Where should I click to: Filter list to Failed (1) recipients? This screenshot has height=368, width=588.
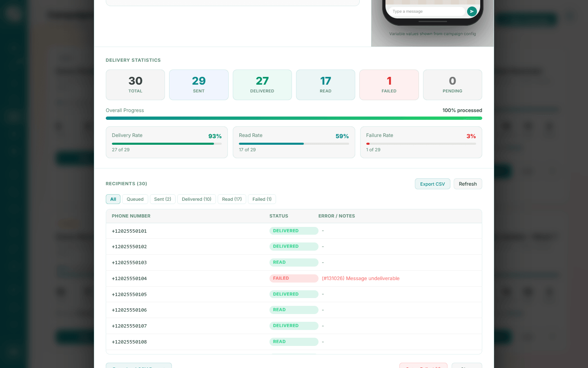[262, 199]
